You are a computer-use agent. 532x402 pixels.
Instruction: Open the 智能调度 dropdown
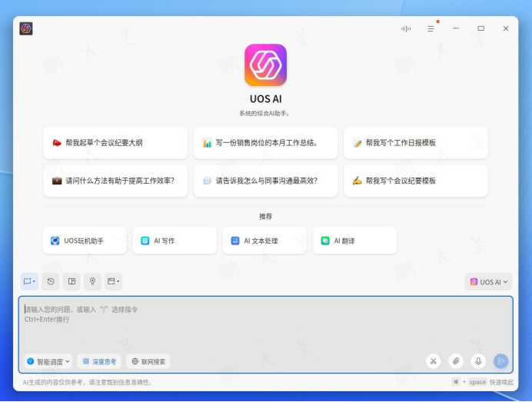click(x=48, y=361)
